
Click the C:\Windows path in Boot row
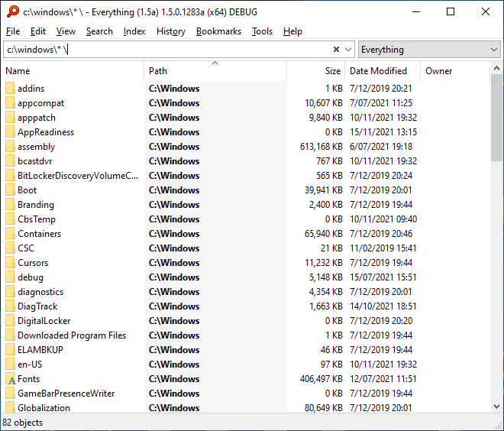(x=174, y=190)
